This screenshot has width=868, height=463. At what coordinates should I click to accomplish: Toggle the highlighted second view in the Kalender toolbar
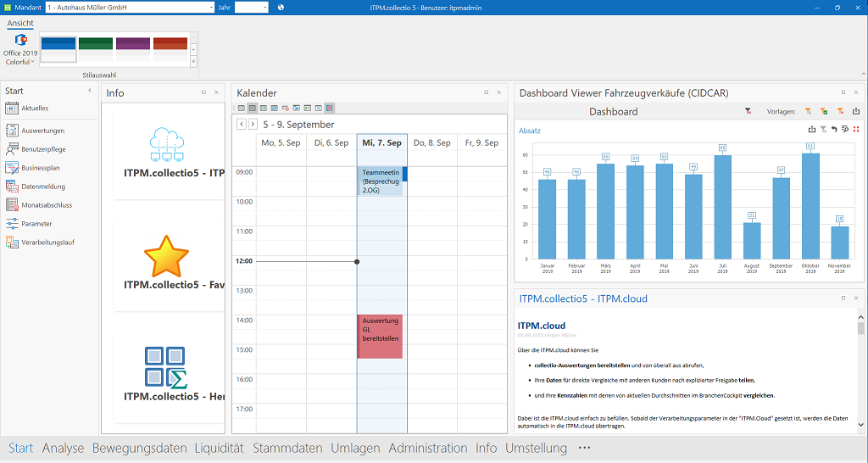tap(253, 108)
